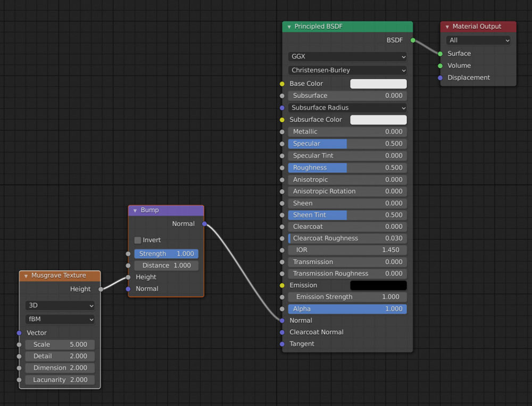This screenshot has height=406, width=532.
Task: Click the Displacement socket on Material Output
Action: click(439, 78)
